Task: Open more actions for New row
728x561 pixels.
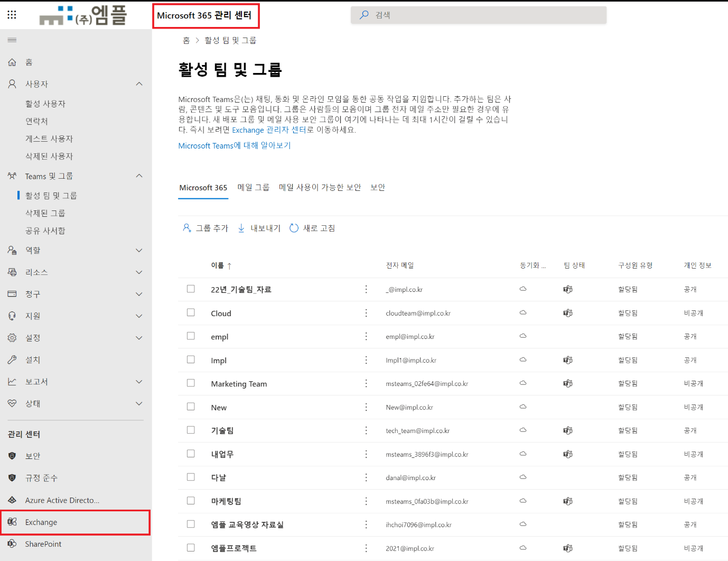Action: pyautogui.click(x=366, y=407)
